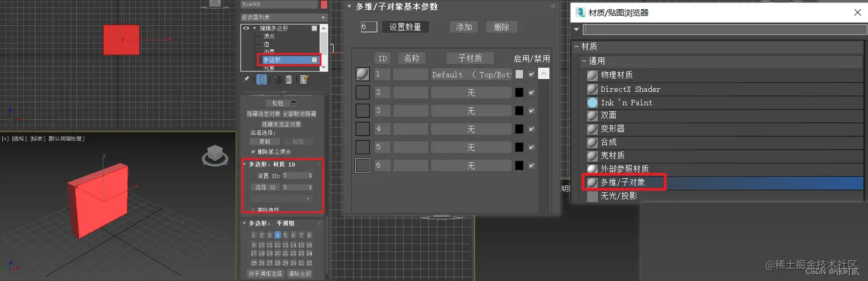Click material sphere thumbnail for ID 1

coord(362,74)
